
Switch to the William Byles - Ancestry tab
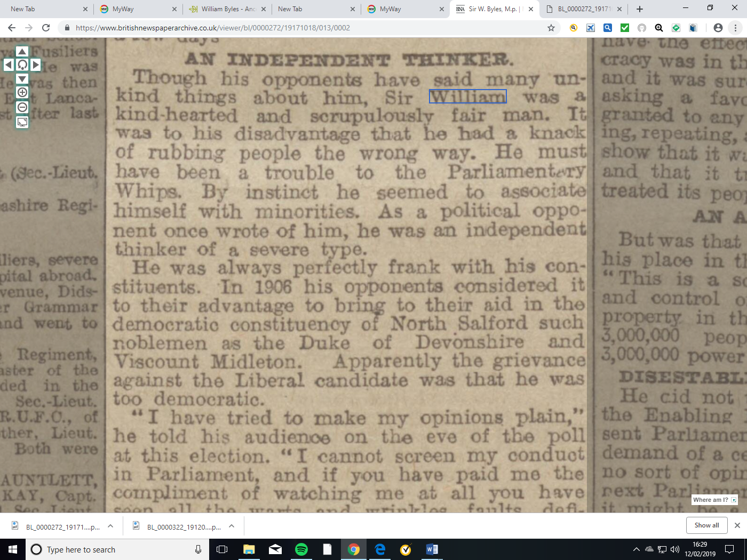pos(227,9)
